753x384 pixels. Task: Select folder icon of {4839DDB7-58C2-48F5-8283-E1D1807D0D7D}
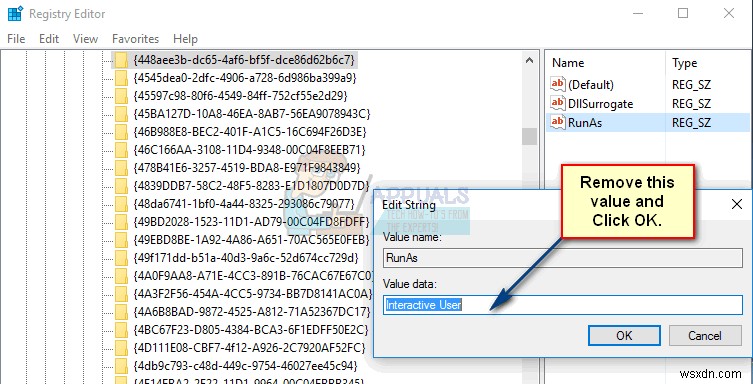click(121, 185)
